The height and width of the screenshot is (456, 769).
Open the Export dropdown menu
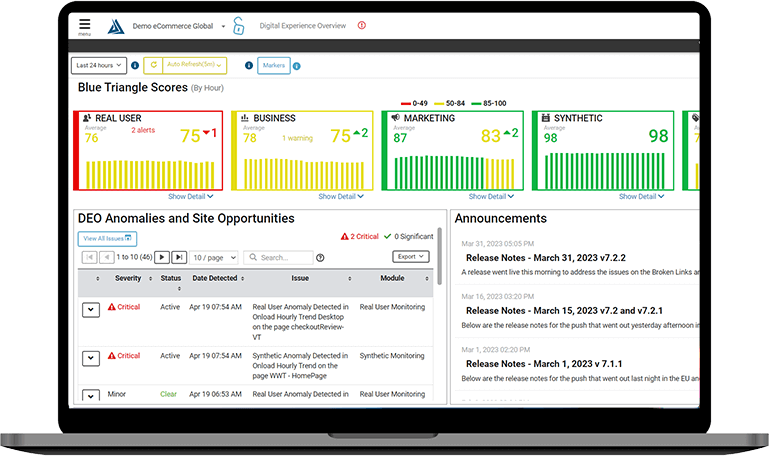pyautogui.click(x=410, y=257)
